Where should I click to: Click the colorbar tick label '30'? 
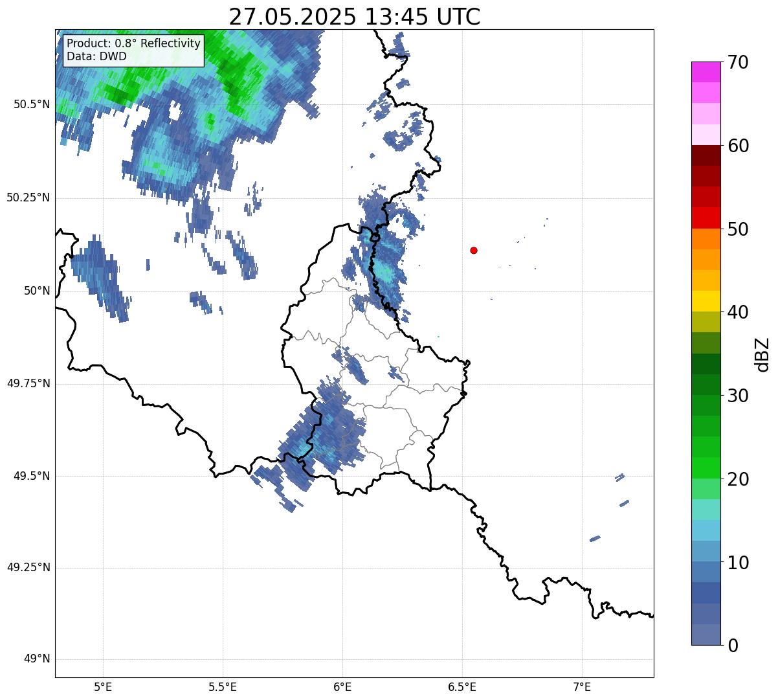738,396
